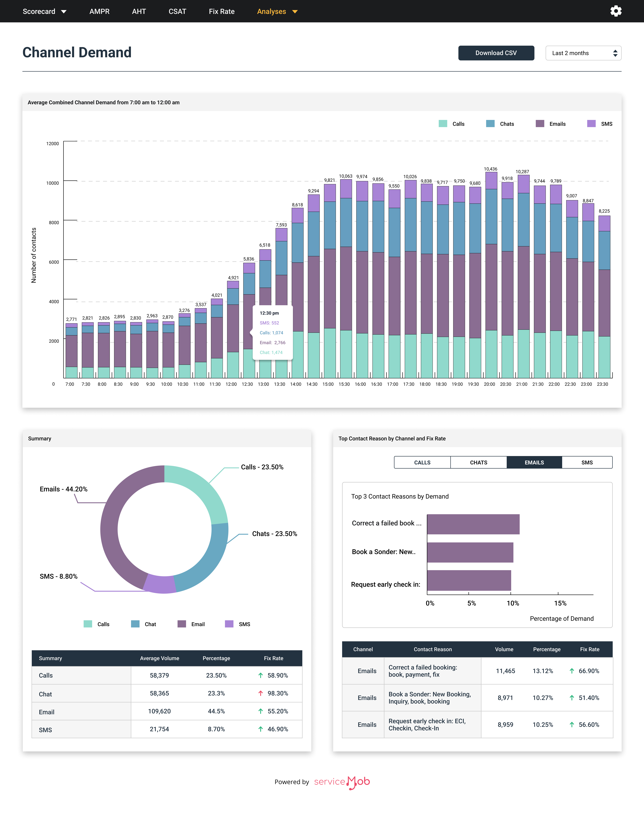The width and height of the screenshot is (644, 819).
Task: Expand the Scorecard dropdown arrow
Action: click(x=64, y=12)
